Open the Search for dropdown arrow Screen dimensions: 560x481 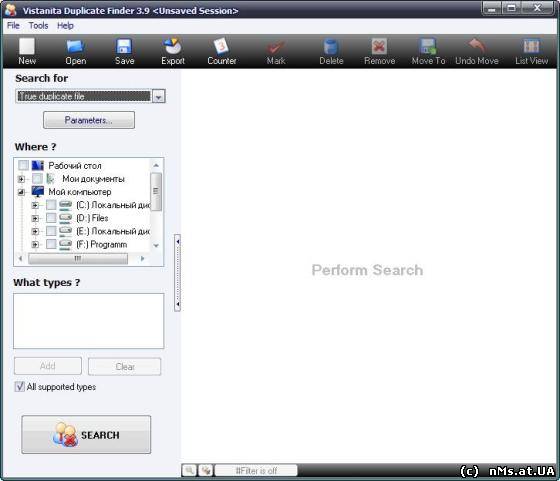click(159, 96)
